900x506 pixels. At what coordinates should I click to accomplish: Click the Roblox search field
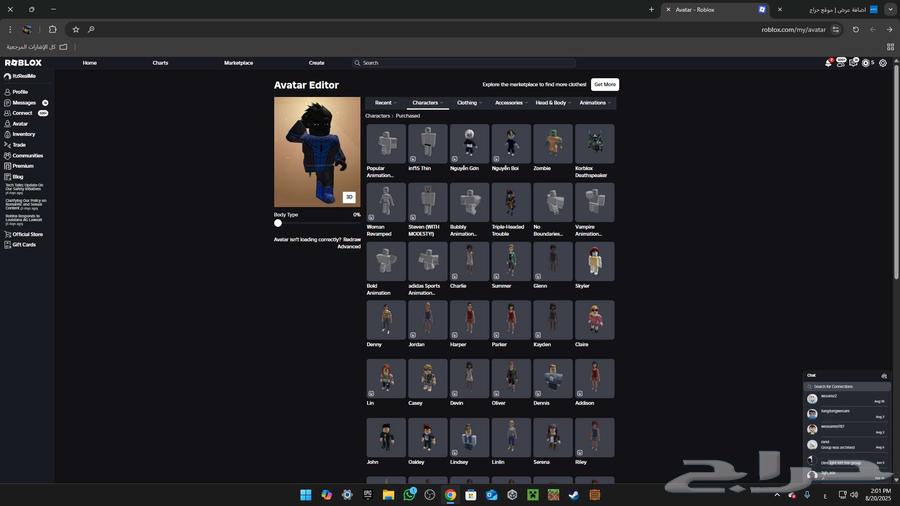[x=464, y=63]
